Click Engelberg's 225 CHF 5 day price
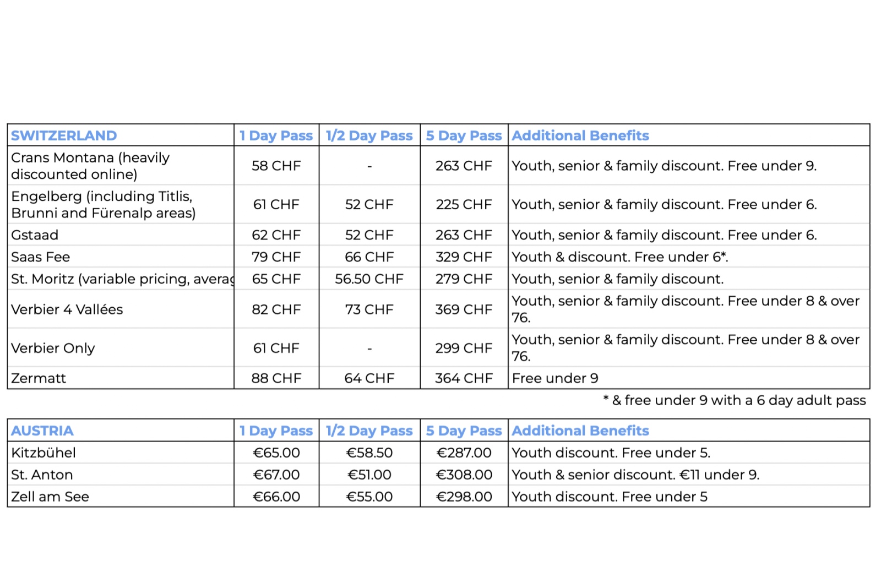Image resolution: width=881 pixels, height=588 pixels. 464,204
